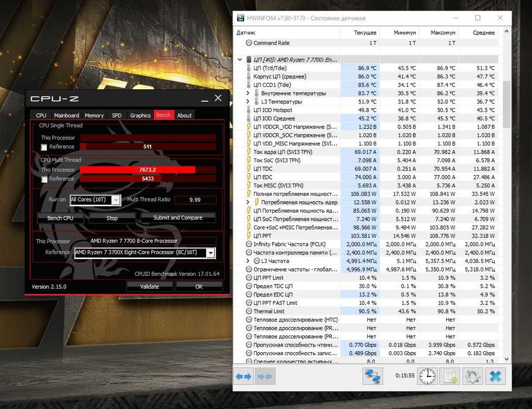The image size is (532, 409).
Task: Click the Датчик column header in HWiNFO
Action: pos(288,33)
